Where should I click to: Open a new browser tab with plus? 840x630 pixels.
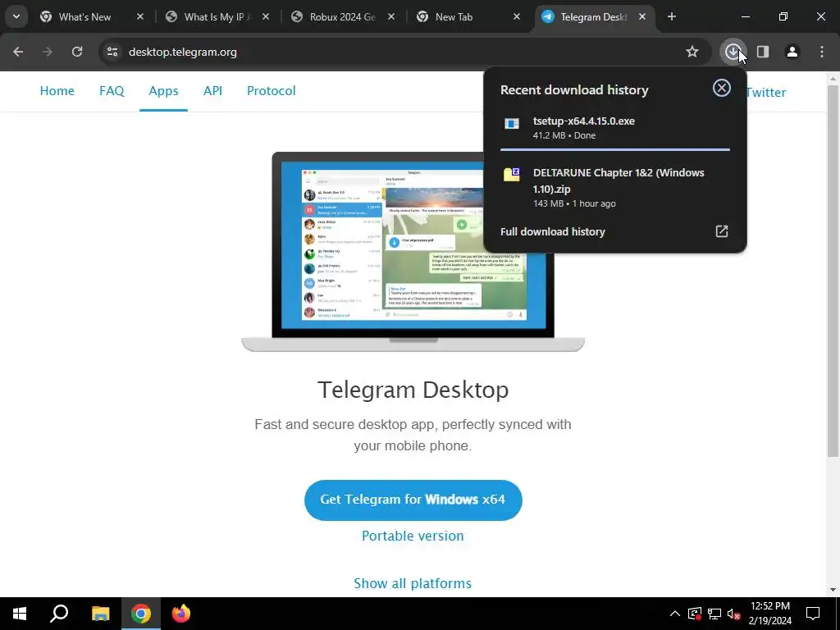671,16
